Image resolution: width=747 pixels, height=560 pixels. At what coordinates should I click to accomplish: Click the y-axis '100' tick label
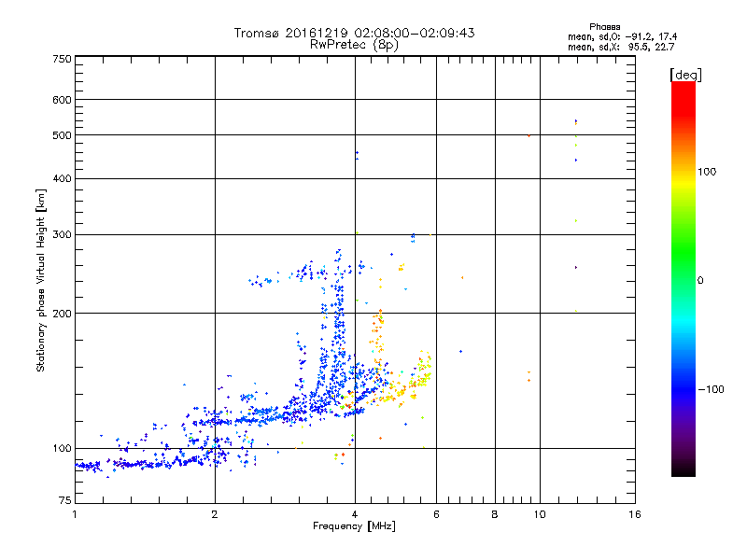(x=62, y=449)
